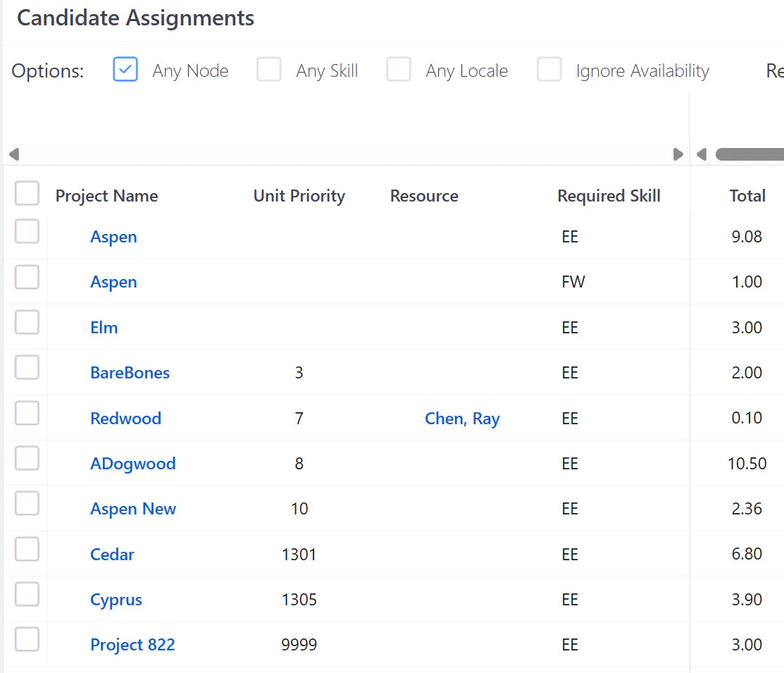Select the checkbox for the Redwood row
The width and height of the screenshot is (784, 673).
[27, 413]
